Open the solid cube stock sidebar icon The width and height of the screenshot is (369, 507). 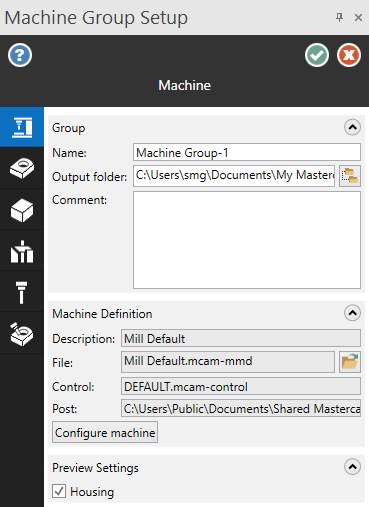[x=22, y=210]
